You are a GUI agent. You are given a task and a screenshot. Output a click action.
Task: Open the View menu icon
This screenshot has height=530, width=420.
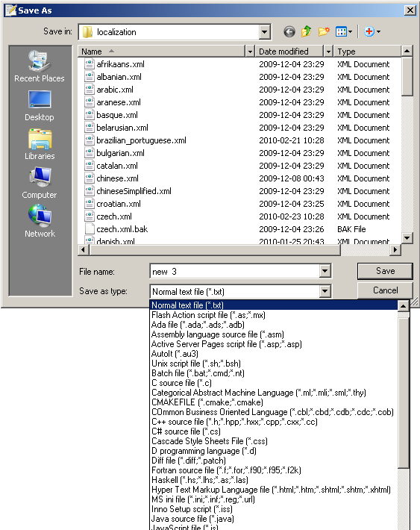pyautogui.click(x=344, y=32)
